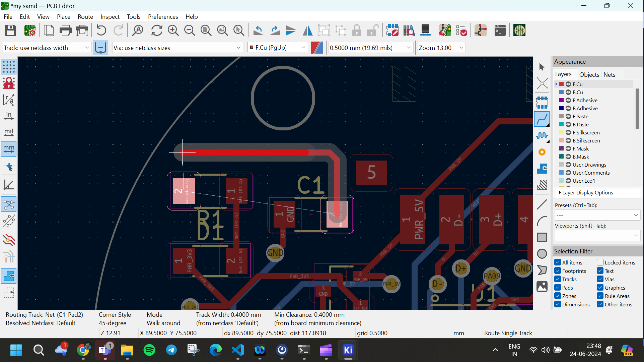The height and width of the screenshot is (362, 644).
Task: Toggle grid display on the canvas
Action: point(9,67)
